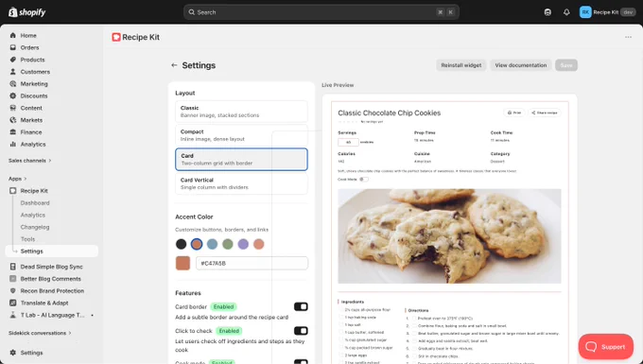Click the Save button
This screenshot has height=364, width=643.
pos(566,65)
